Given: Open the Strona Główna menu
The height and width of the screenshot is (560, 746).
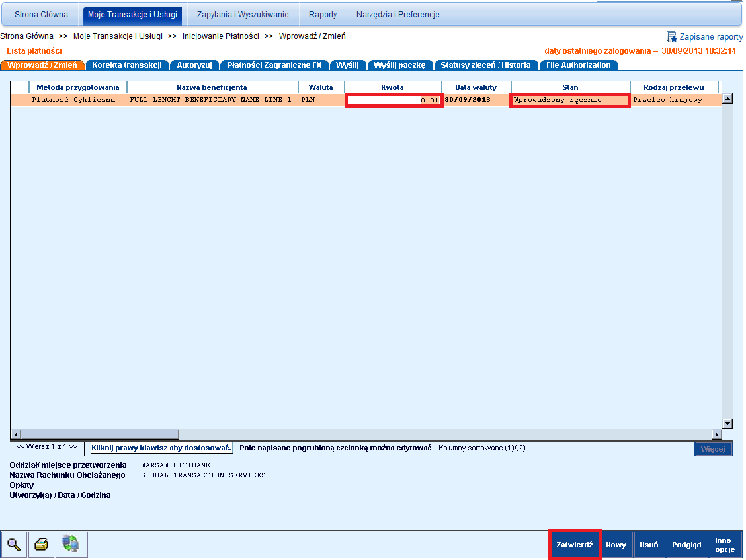Looking at the screenshot, I should point(41,15).
